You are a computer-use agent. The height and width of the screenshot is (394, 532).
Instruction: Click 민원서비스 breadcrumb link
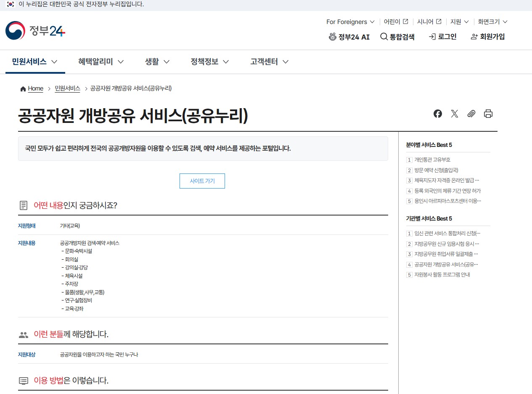pyautogui.click(x=67, y=88)
